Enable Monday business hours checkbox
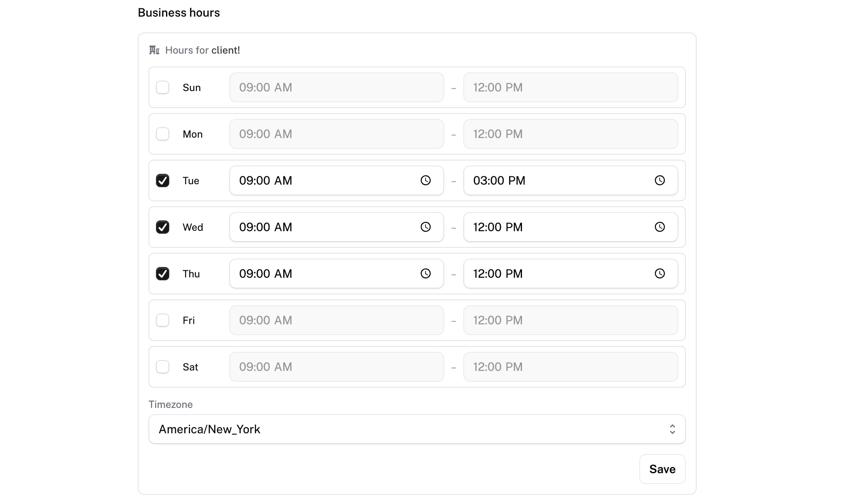Viewport: 841px width, 504px height. click(163, 134)
